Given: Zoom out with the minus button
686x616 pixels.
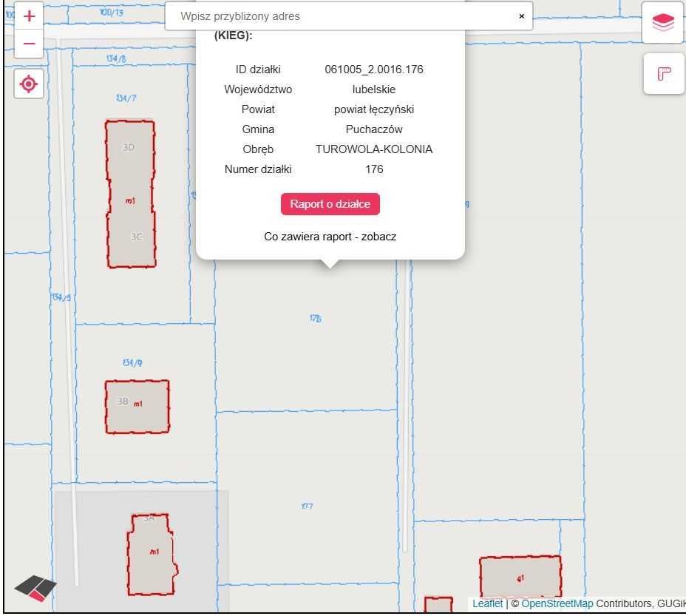Looking at the screenshot, I should (x=29, y=44).
